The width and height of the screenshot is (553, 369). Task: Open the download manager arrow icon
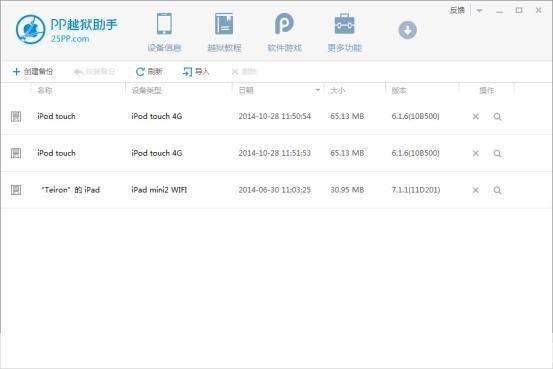[408, 30]
